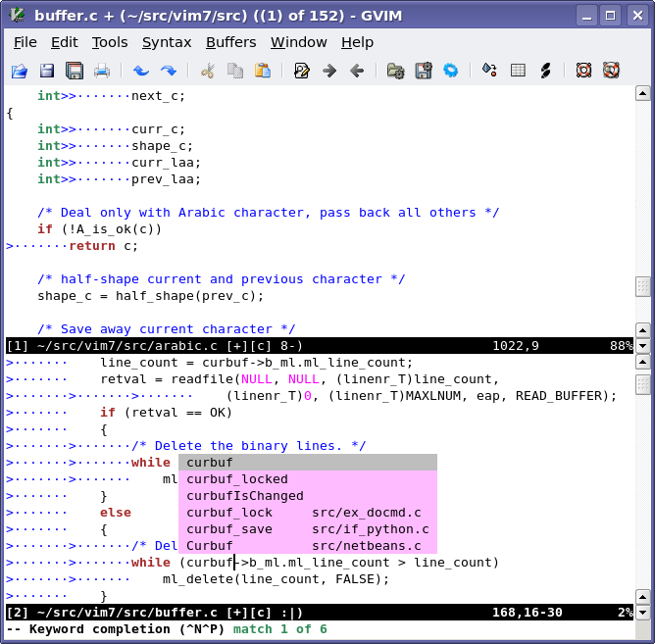Click the arabic.c window status line
Screen dimensions: 655x644
click(320, 346)
